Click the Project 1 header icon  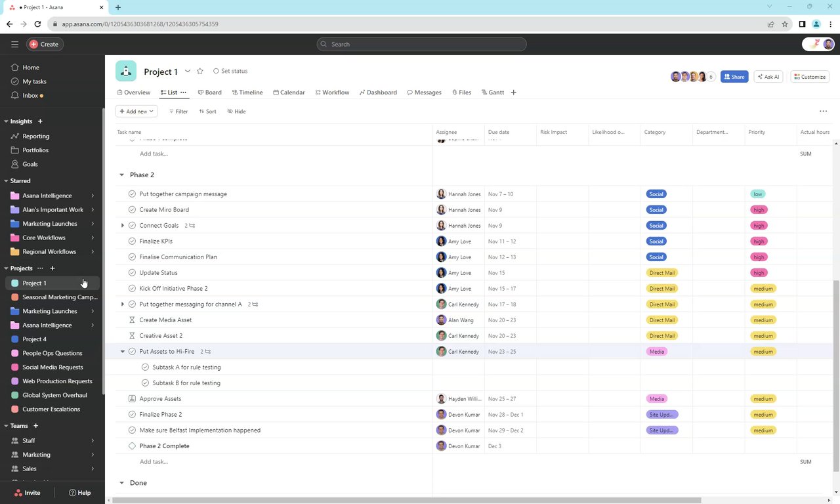click(126, 71)
